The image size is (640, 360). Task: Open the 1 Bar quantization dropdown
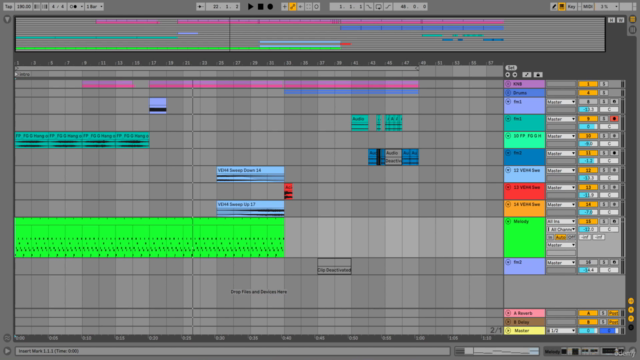pyautogui.click(x=94, y=7)
